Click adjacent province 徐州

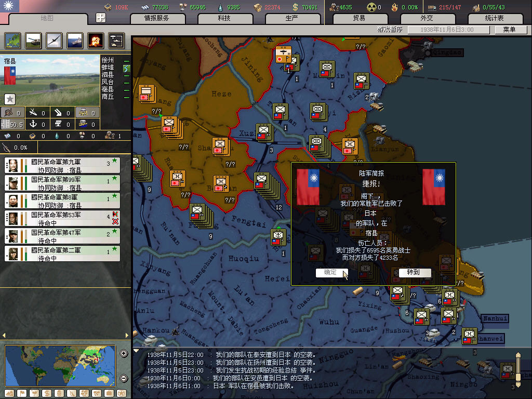point(108,60)
